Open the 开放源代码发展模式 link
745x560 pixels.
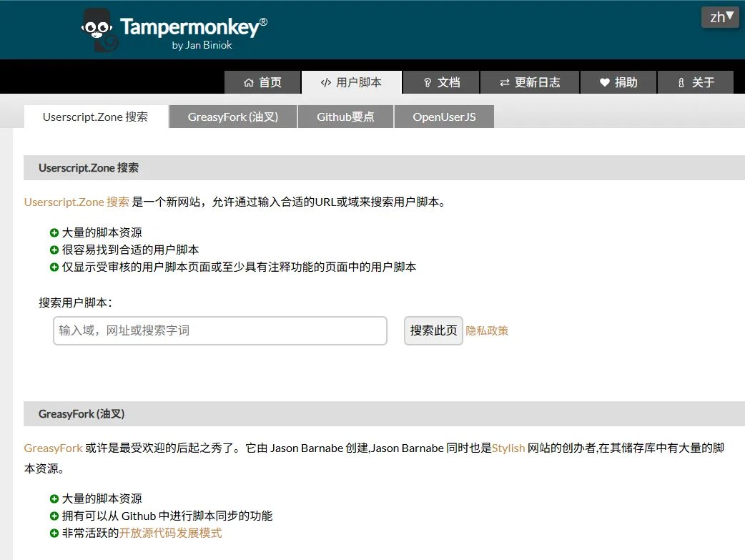tap(170, 533)
